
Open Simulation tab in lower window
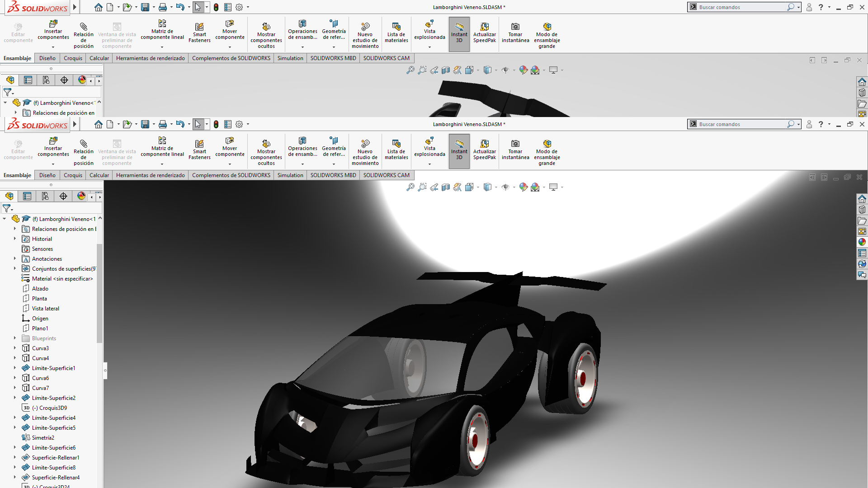(290, 175)
